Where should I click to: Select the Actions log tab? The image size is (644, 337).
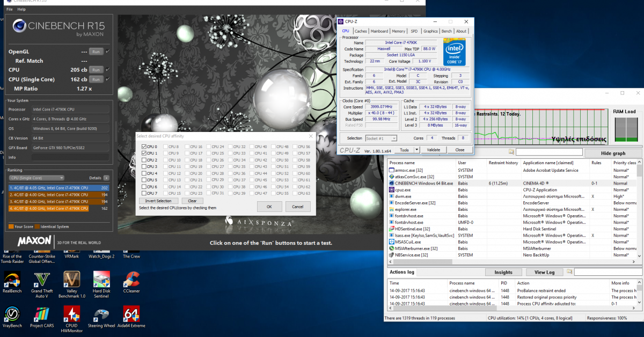tap(402, 272)
